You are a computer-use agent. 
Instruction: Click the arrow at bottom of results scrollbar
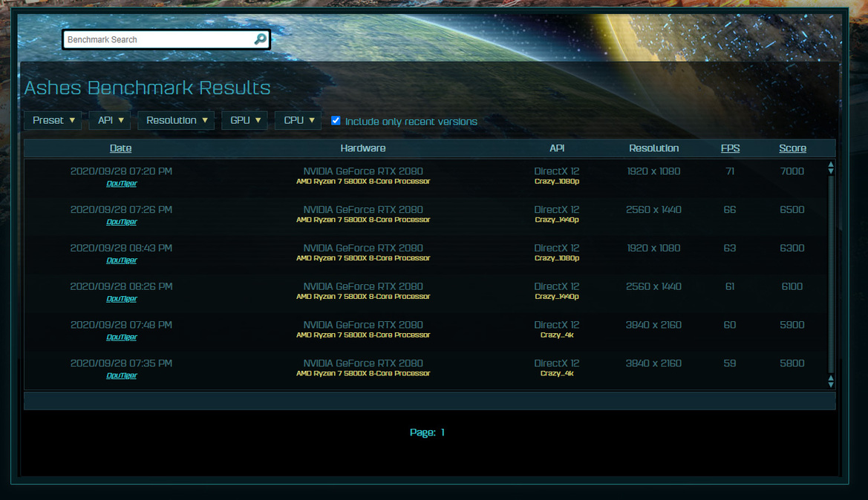point(830,384)
